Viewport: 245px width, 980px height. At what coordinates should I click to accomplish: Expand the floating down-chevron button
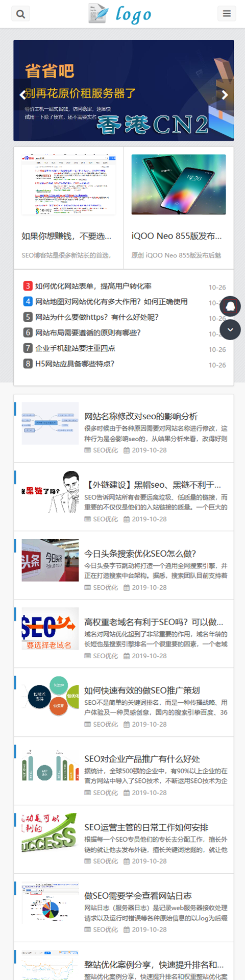pyautogui.click(x=230, y=329)
